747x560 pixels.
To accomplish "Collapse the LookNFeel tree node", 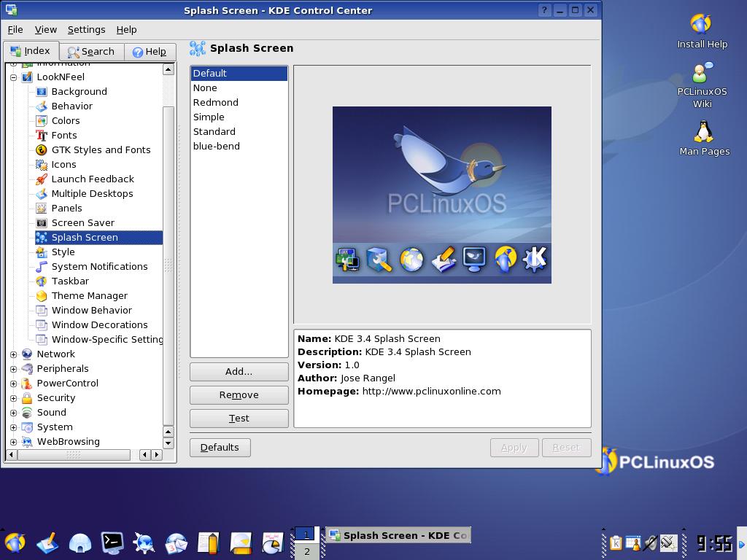I will pos(13,77).
